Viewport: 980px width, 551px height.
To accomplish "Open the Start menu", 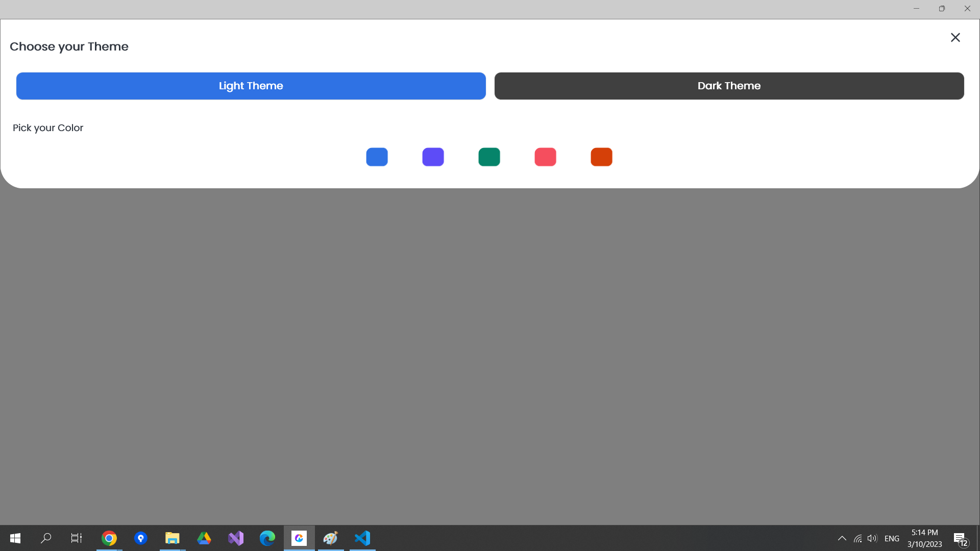I will tap(15, 538).
